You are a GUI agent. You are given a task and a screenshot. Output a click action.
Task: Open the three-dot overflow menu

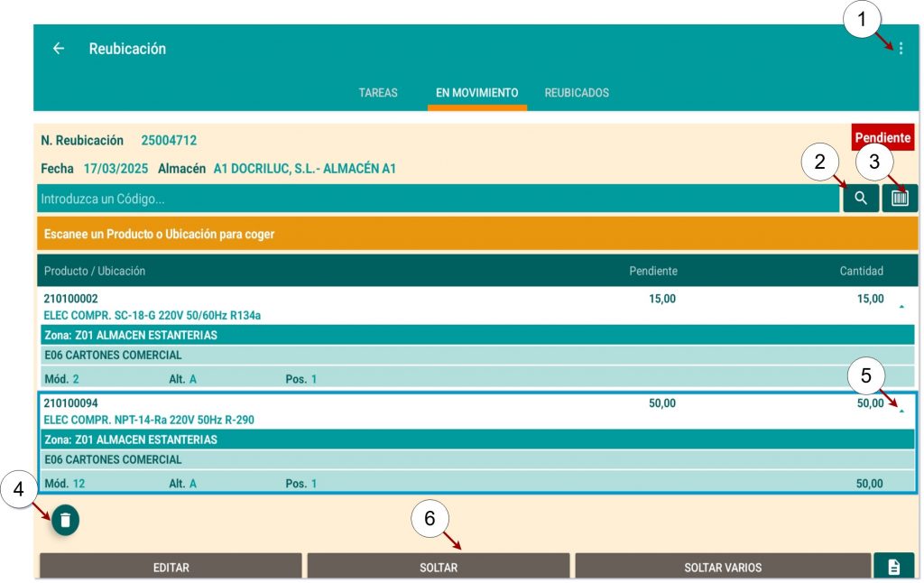coord(900,49)
